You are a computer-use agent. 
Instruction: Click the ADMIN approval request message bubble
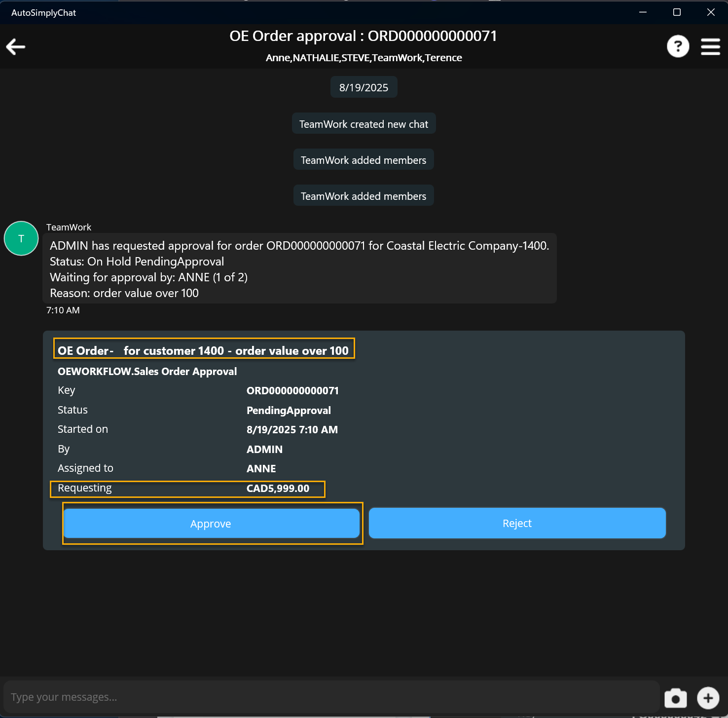pos(299,269)
